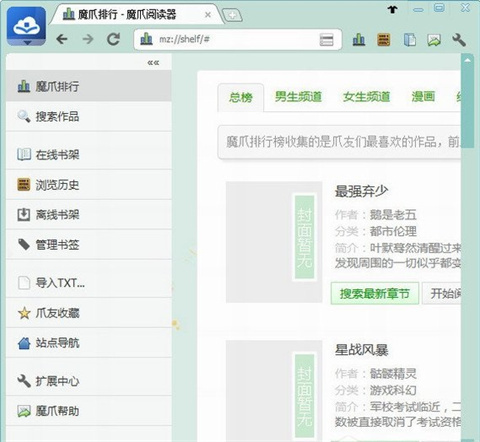Screen dimensions: 480x442
Task: Open browsing history toolbar icon
Action: click(384, 40)
